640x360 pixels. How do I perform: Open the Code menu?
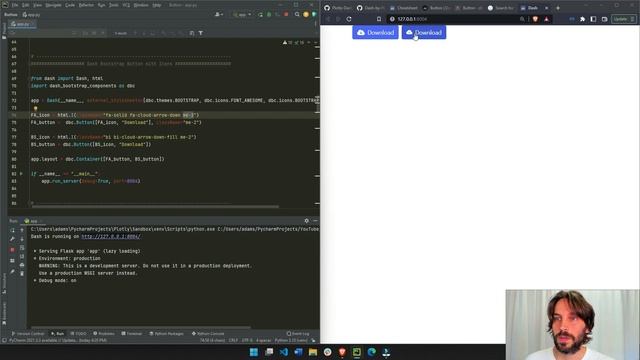70,5
